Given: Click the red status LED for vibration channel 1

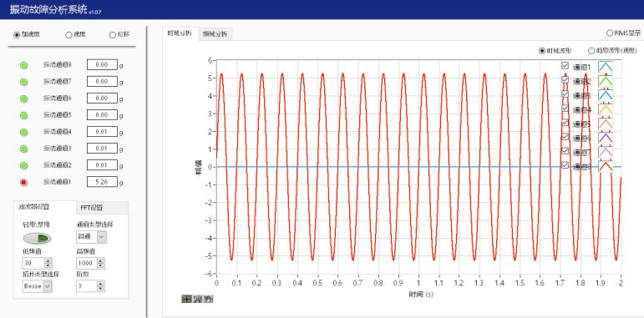Looking at the screenshot, I should (24, 182).
